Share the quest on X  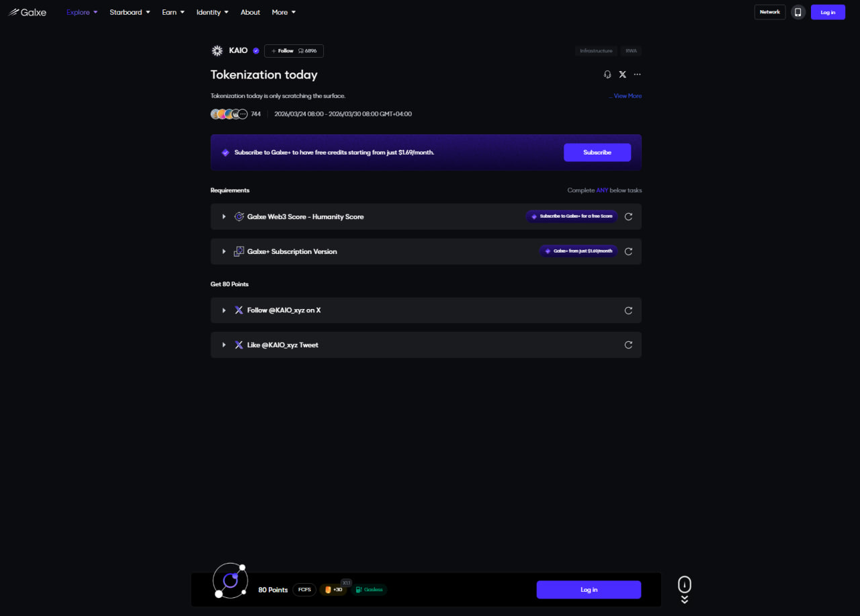coord(622,75)
